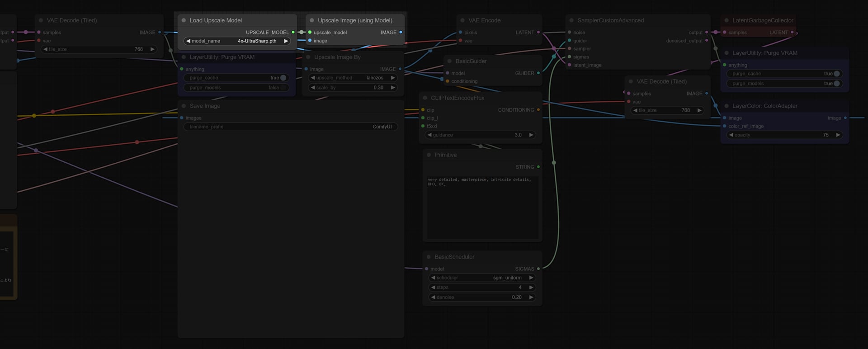The height and width of the screenshot is (349, 868).
Task: Open the upscale_method lanczos dropdown
Action: pyautogui.click(x=353, y=78)
